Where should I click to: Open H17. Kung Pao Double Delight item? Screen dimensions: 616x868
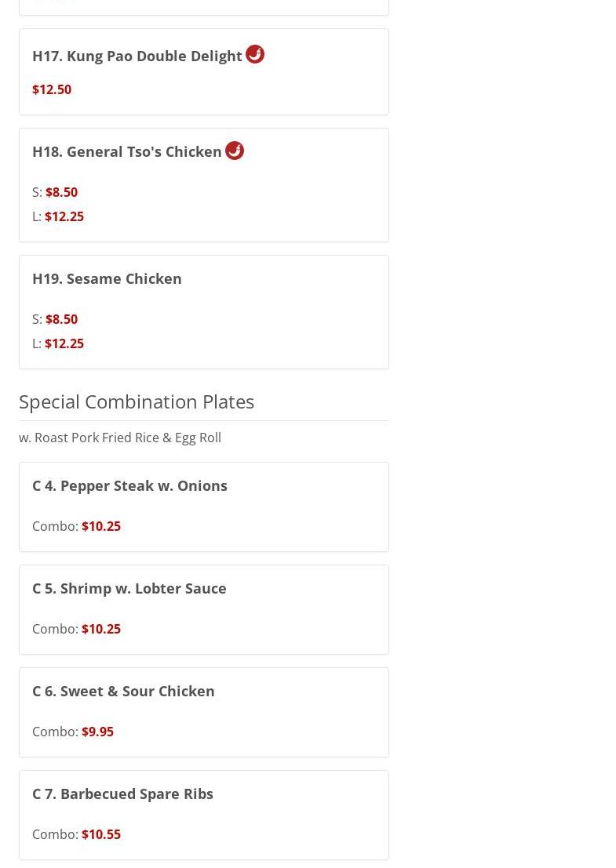(137, 56)
